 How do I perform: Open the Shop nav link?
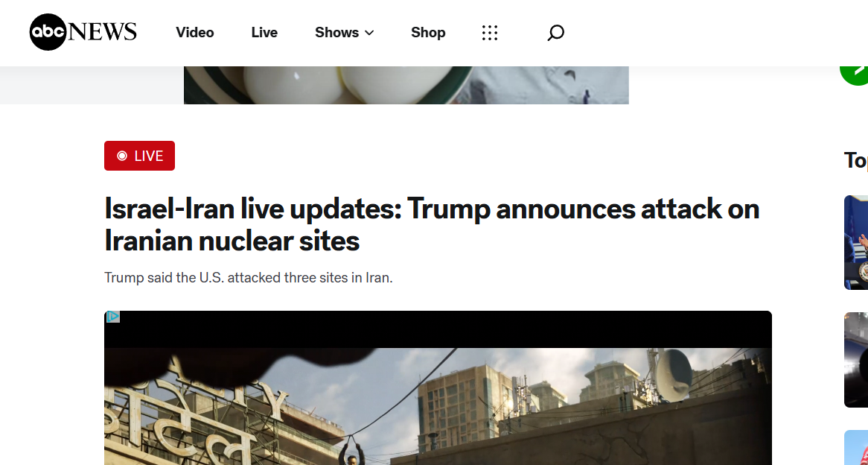click(x=428, y=33)
